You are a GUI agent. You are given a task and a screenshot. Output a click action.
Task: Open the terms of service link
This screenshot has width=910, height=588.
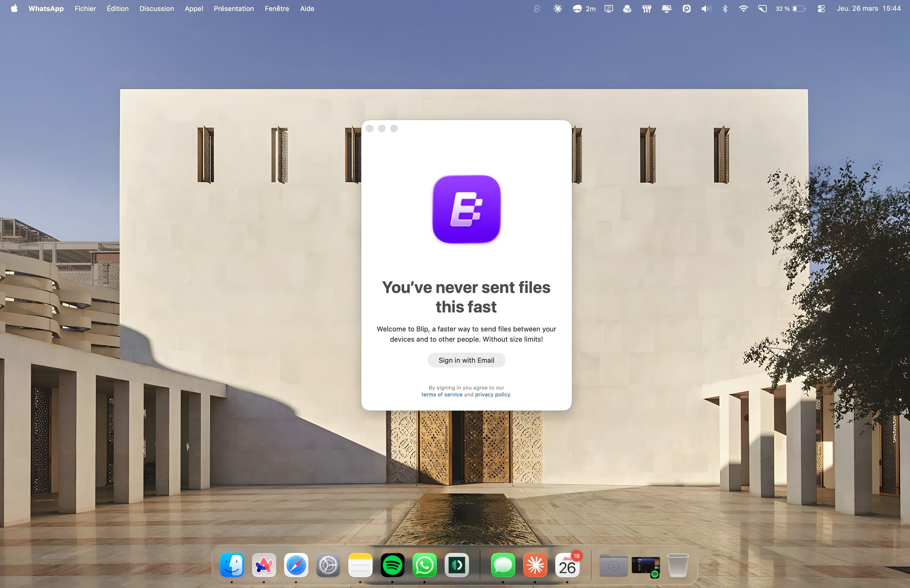[442, 395]
